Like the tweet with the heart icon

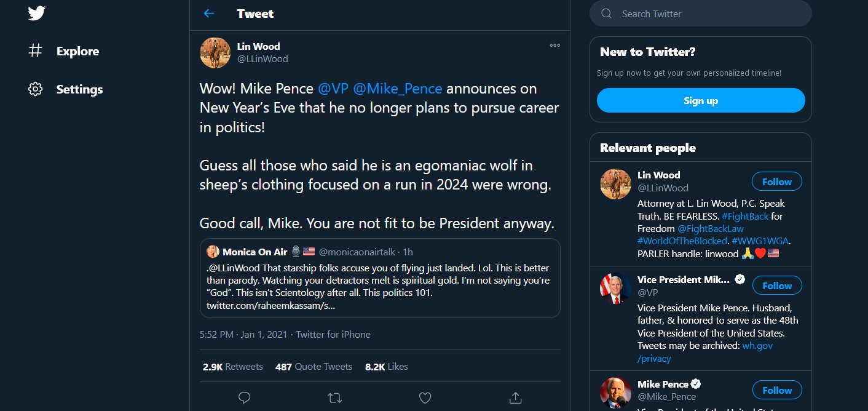click(x=425, y=398)
